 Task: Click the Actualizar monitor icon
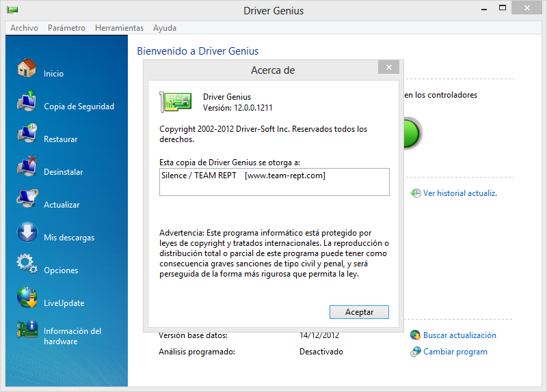(27, 199)
